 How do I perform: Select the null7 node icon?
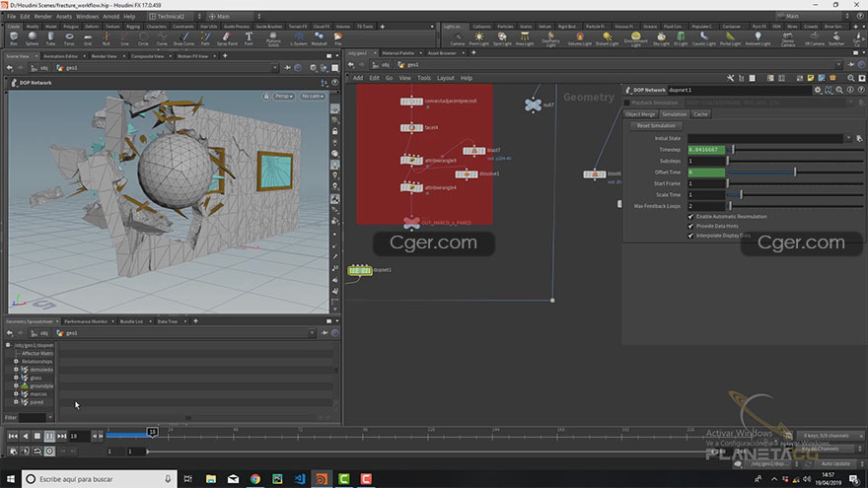[x=533, y=105]
